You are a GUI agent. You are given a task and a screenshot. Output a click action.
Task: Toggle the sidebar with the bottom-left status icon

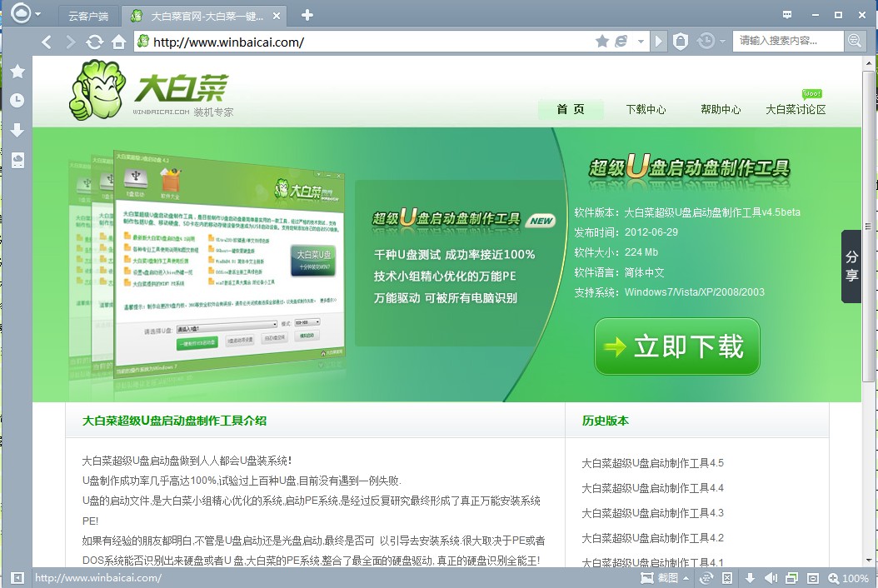[x=17, y=578]
